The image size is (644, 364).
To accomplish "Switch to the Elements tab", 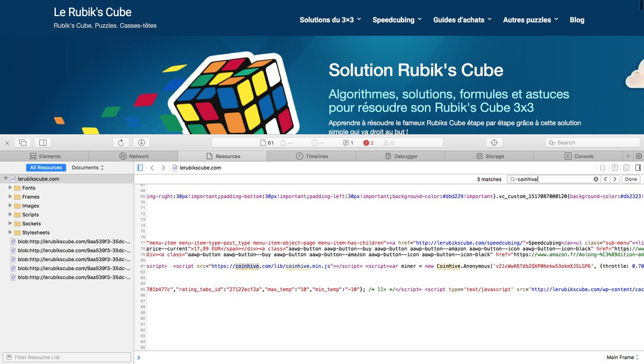I will [46, 156].
